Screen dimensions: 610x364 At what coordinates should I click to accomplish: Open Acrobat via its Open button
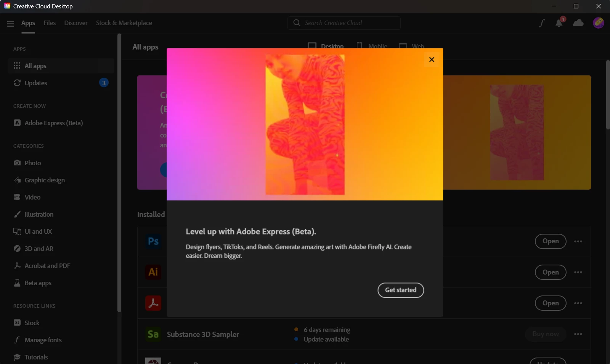tap(551, 303)
